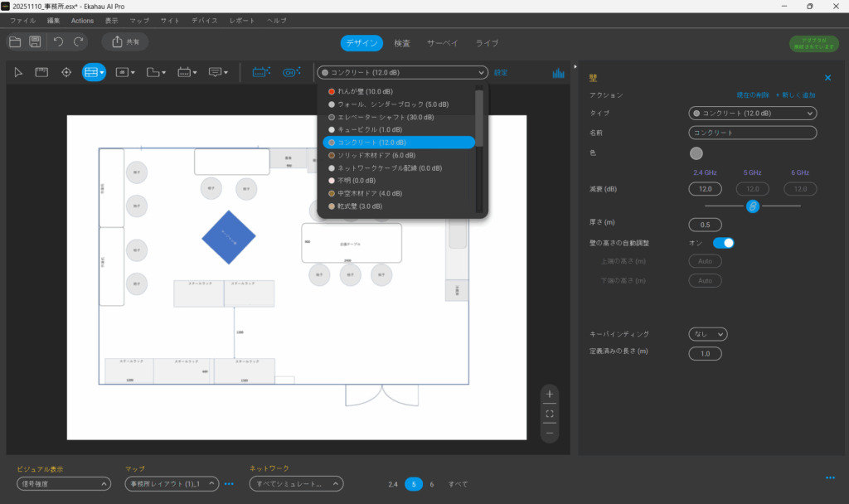
Task: Select the 6 GHz band toggle
Action: [431, 484]
